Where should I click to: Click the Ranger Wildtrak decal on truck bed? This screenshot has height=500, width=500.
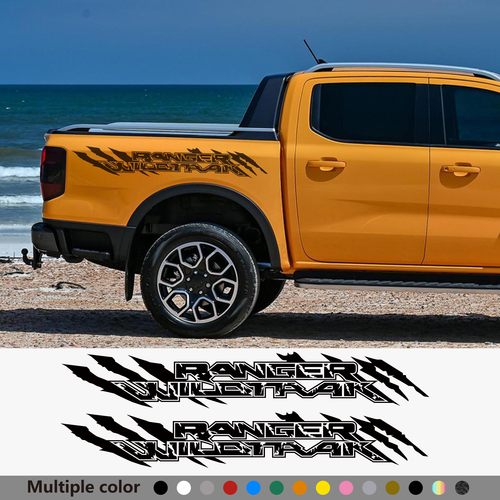tap(170, 161)
